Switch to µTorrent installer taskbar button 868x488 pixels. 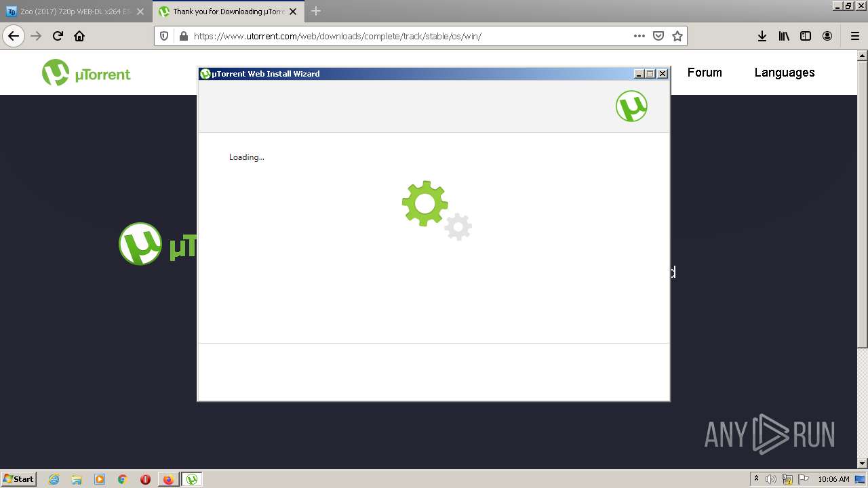[x=192, y=479]
